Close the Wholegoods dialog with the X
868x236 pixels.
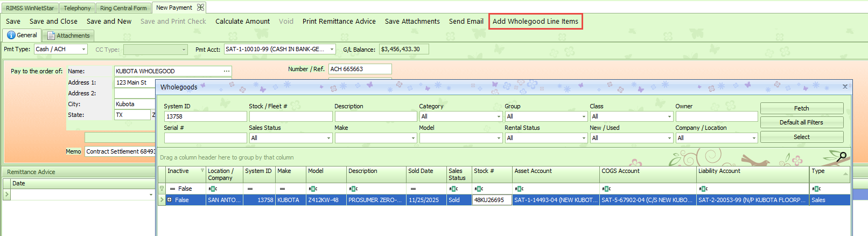point(845,86)
